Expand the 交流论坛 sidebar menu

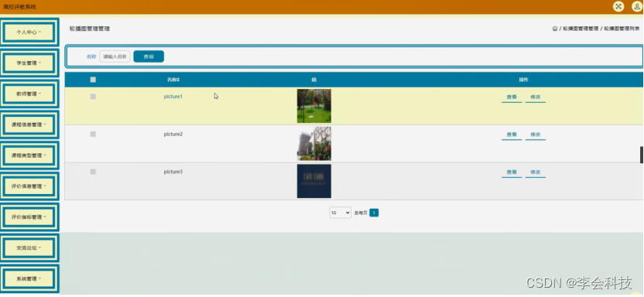tap(29, 247)
